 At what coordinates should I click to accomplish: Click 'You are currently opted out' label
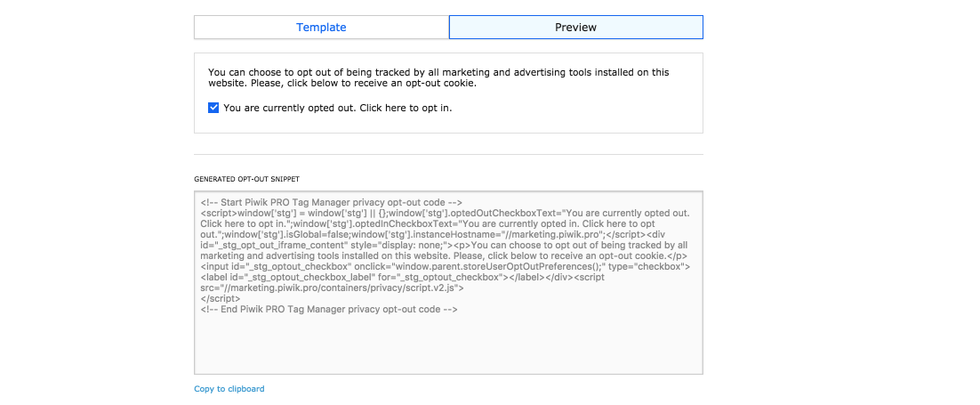[338, 108]
